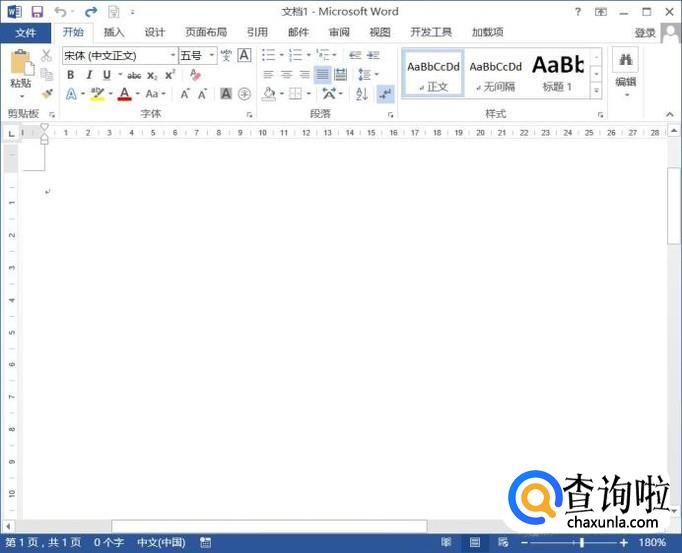Add a character border with the boxed A icon
682x553 pixels.
(244, 55)
